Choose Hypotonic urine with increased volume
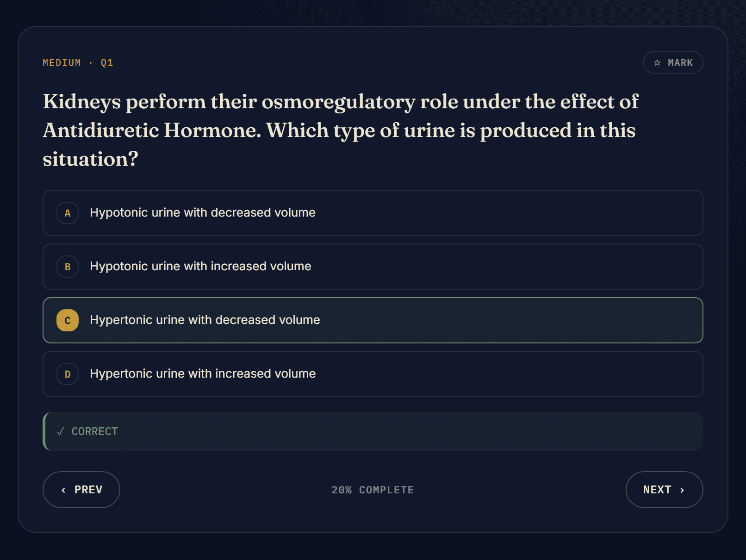The height and width of the screenshot is (560, 746). 373,267
